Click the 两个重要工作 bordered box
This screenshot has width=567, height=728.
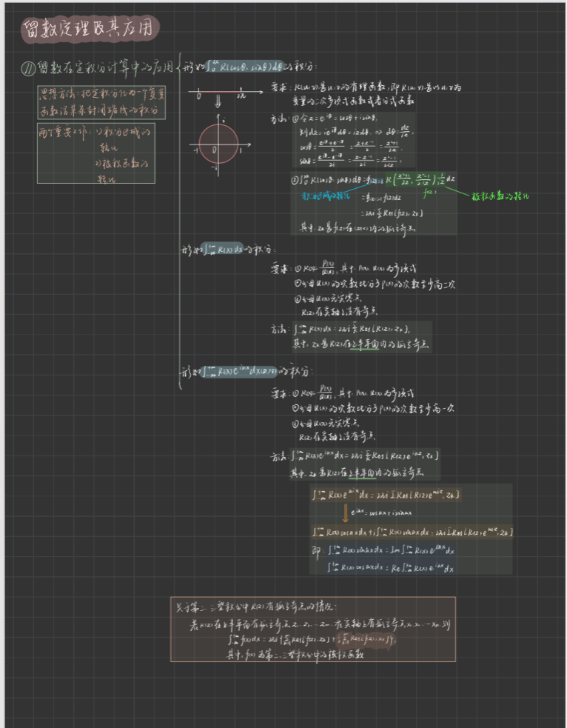pos(95,153)
